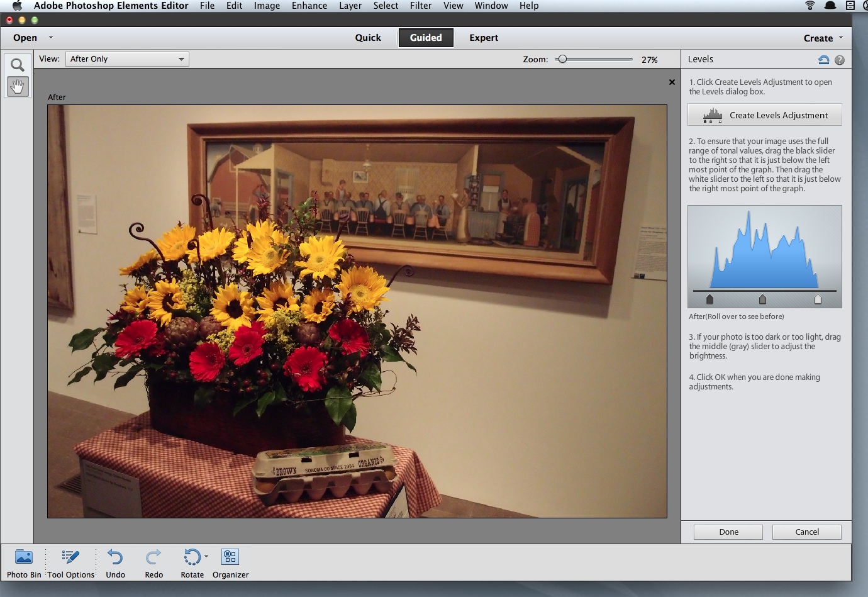Click the Undo icon
The image size is (868, 597).
coord(115,557)
